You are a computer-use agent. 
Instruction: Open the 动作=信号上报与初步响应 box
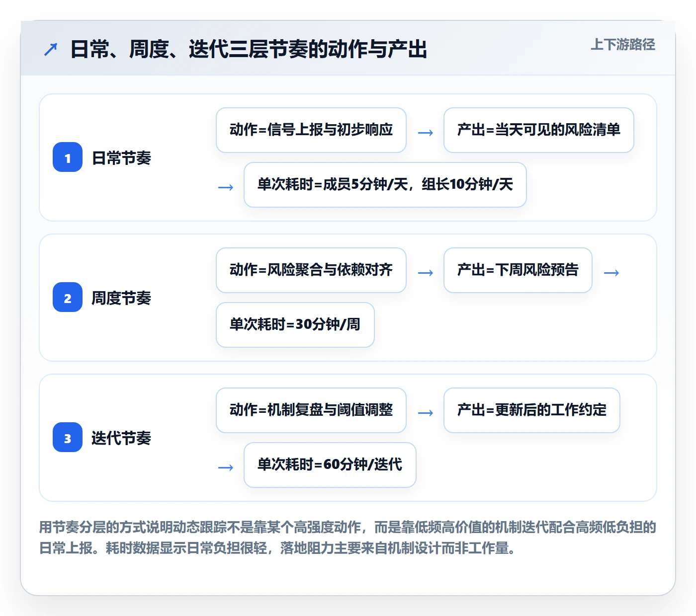click(x=311, y=130)
